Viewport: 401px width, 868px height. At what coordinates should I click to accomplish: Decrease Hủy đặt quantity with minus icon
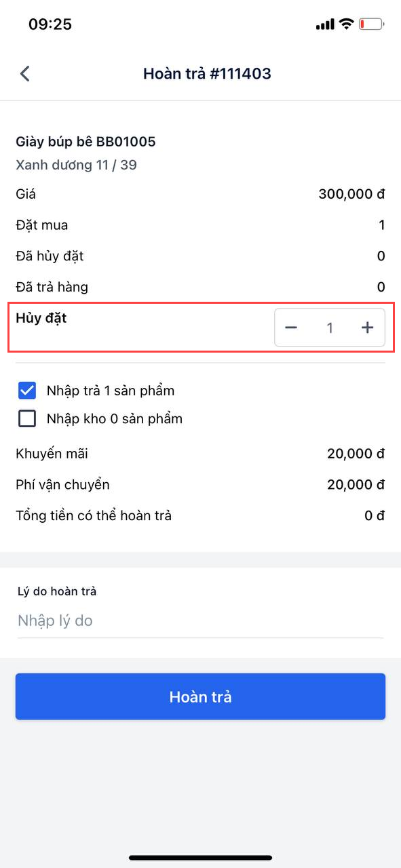pyautogui.click(x=291, y=328)
